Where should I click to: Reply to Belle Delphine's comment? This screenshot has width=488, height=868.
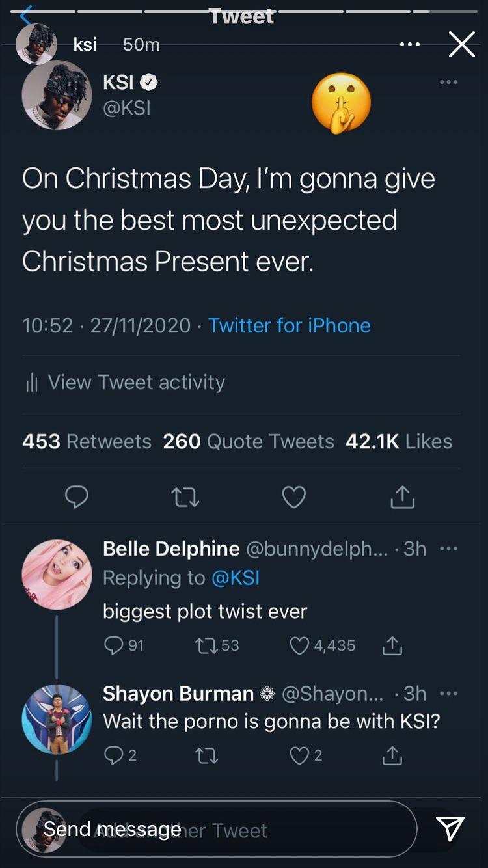click(x=114, y=645)
